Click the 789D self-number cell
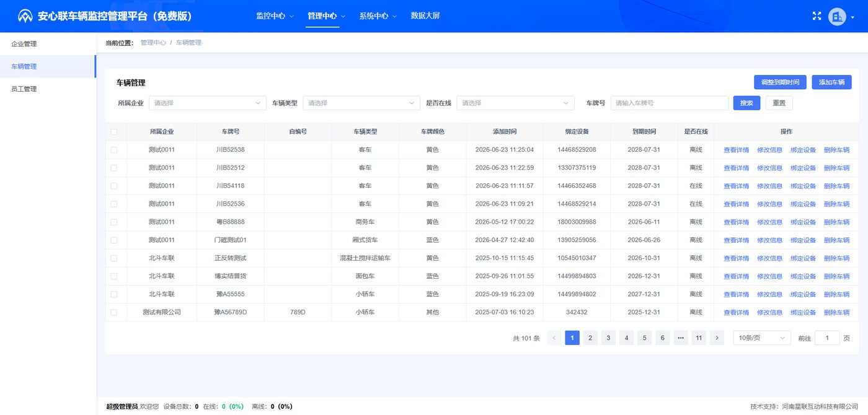The width and height of the screenshot is (868, 415). (298, 312)
